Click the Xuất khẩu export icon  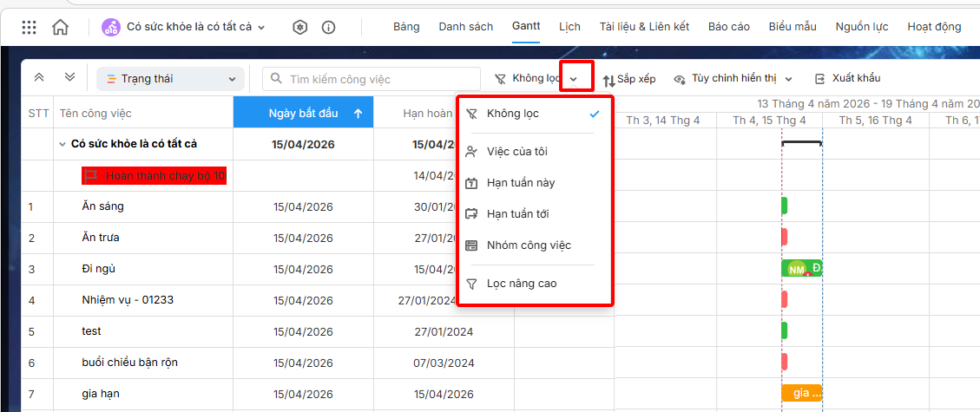(x=820, y=79)
